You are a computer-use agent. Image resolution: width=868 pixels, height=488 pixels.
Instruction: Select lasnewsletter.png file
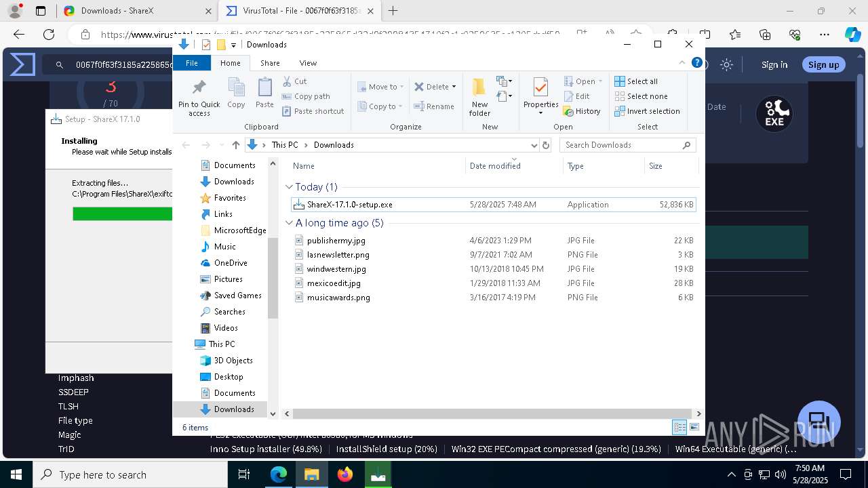tap(494, 255)
